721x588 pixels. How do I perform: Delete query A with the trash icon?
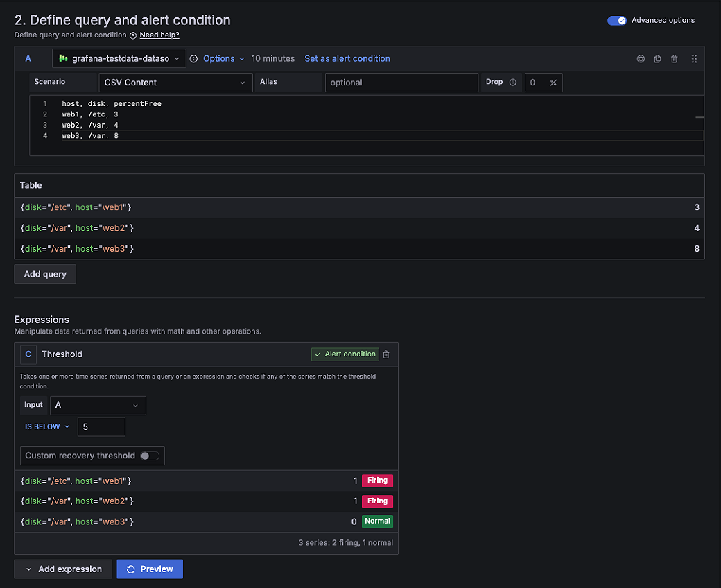(x=674, y=59)
